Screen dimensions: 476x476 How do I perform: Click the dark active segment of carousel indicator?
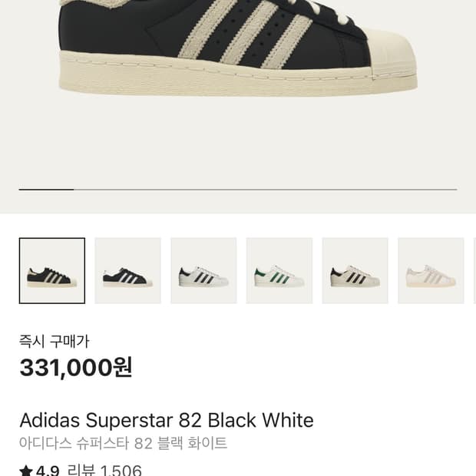click(46, 189)
